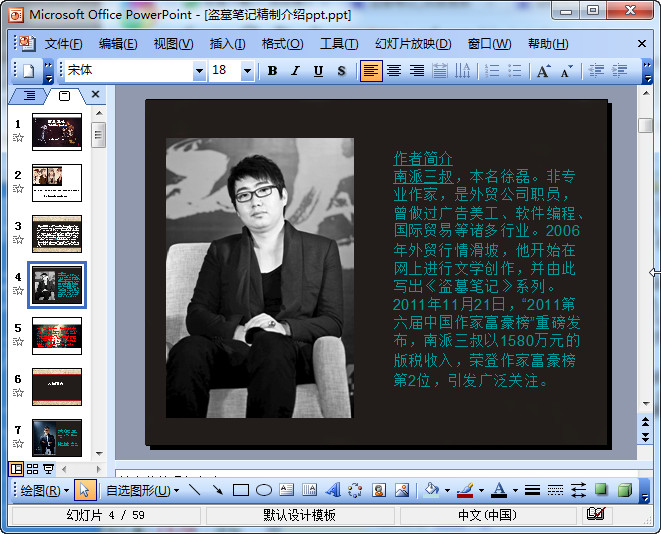Select slide 3 thumbnail

pyautogui.click(x=57, y=234)
